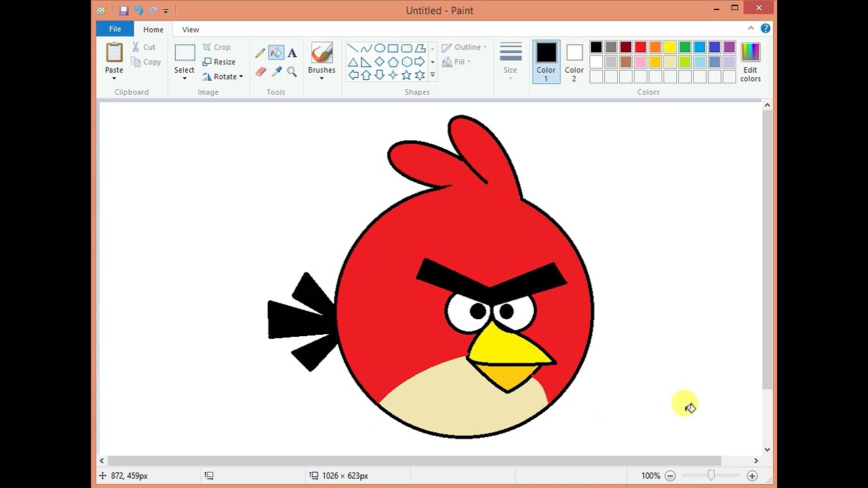The image size is (868, 488).
Task: Choose the yellow palette swatch
Action: click(670, 47)
